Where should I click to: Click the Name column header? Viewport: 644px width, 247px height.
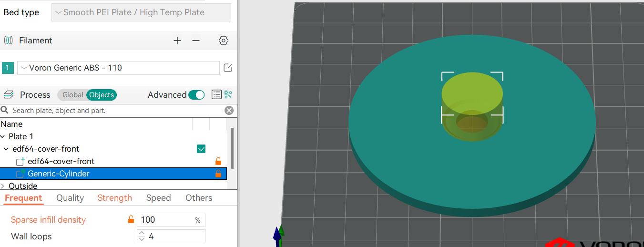(11, 124)
